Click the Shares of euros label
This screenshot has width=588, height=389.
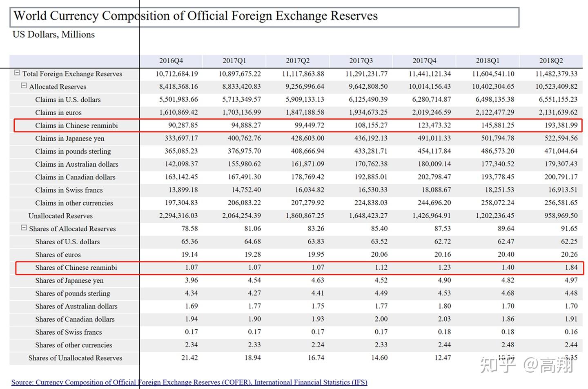[x=58, y=255]
